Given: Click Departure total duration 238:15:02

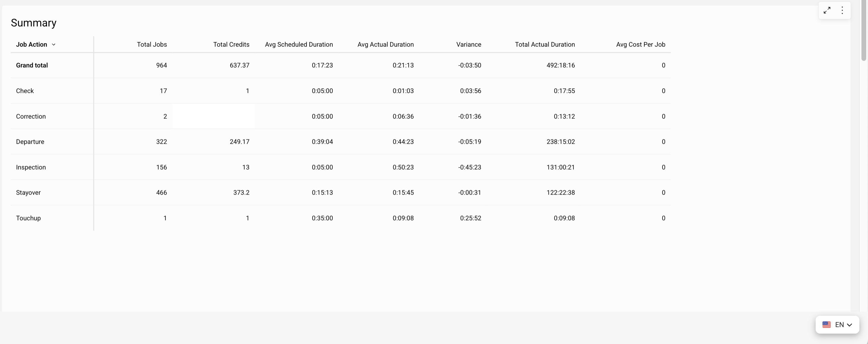Looking at the screenshot, I should tap(561, 142).
